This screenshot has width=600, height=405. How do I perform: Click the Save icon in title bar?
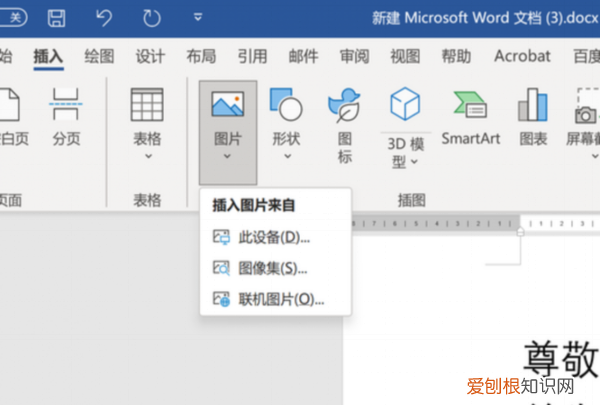[x=56, y=18]
